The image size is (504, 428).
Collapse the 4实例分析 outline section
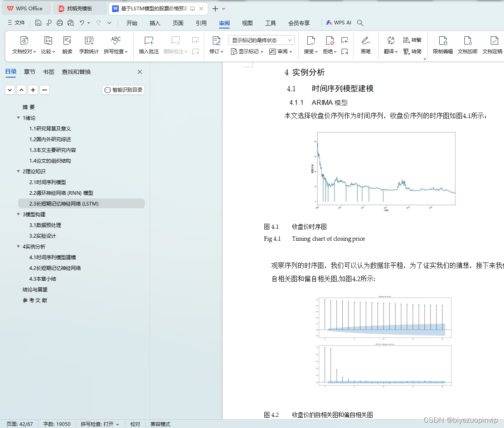[18, 246]
